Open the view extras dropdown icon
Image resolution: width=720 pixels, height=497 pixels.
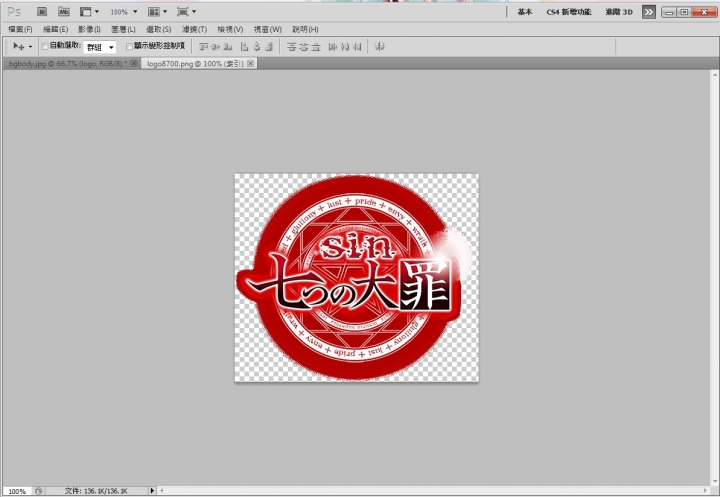(89, 11)
